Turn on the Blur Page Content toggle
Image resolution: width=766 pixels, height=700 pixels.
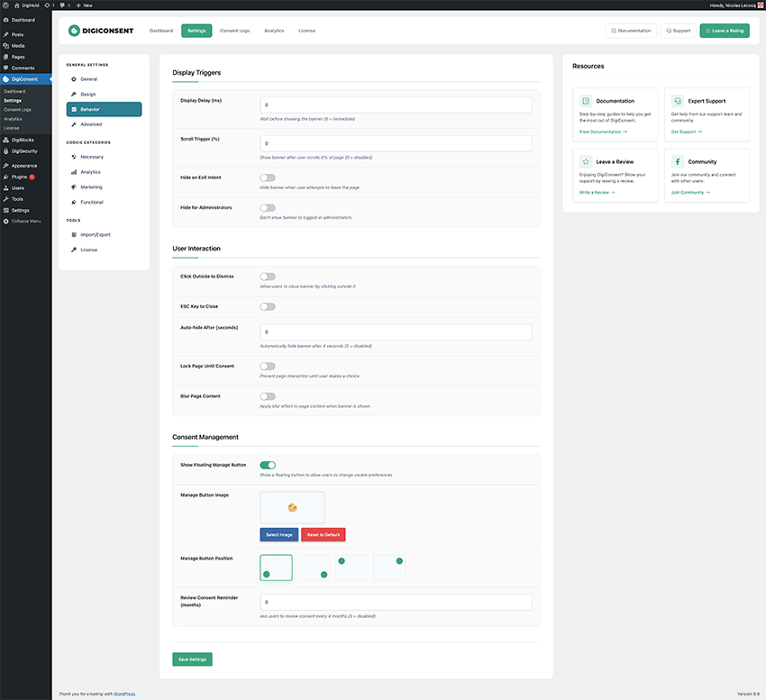268,396
